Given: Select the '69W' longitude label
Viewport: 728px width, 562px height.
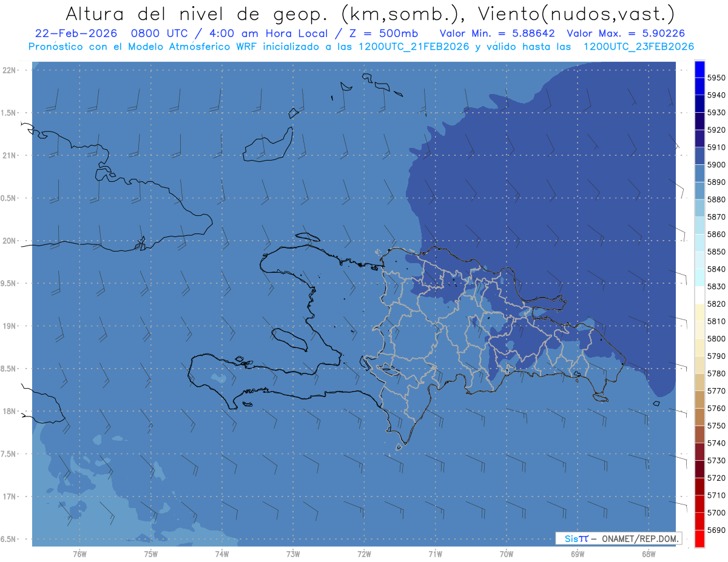Looking at the screenshot, I should pyautogui.click(x=578, y=554).
